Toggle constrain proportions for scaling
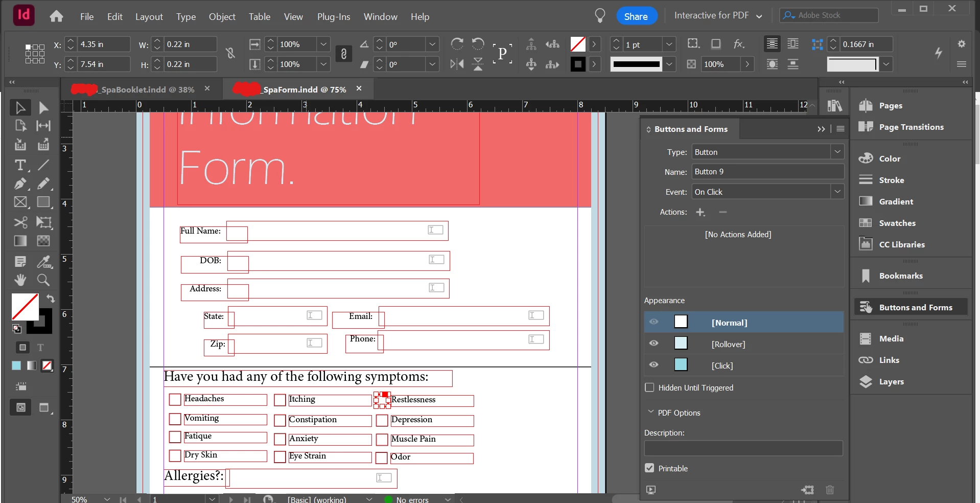Image resolution: width=980 pixels, height=503 pixels. coord(344,54)
